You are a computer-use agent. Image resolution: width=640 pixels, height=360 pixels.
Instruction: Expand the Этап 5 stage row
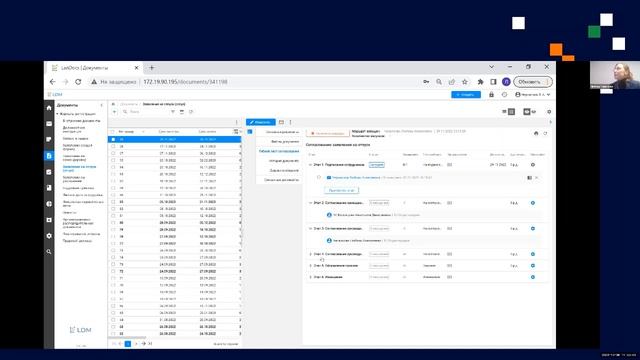pos(310,266)
